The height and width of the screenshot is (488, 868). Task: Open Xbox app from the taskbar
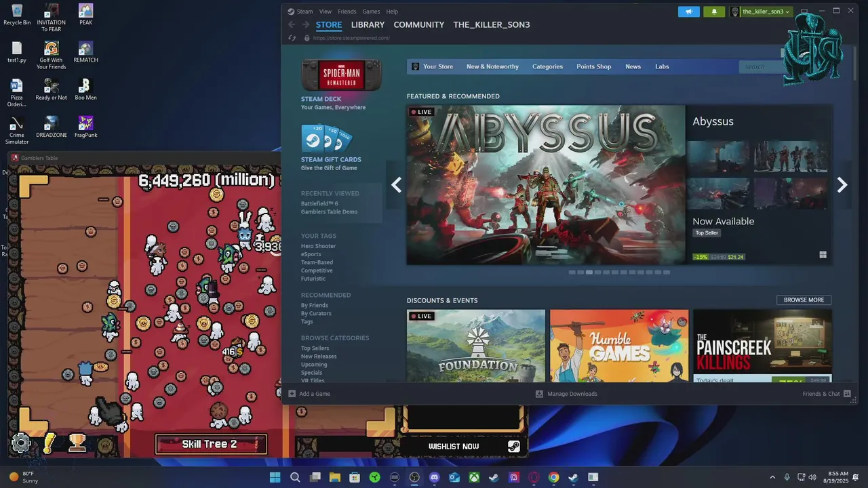point(474,477)
